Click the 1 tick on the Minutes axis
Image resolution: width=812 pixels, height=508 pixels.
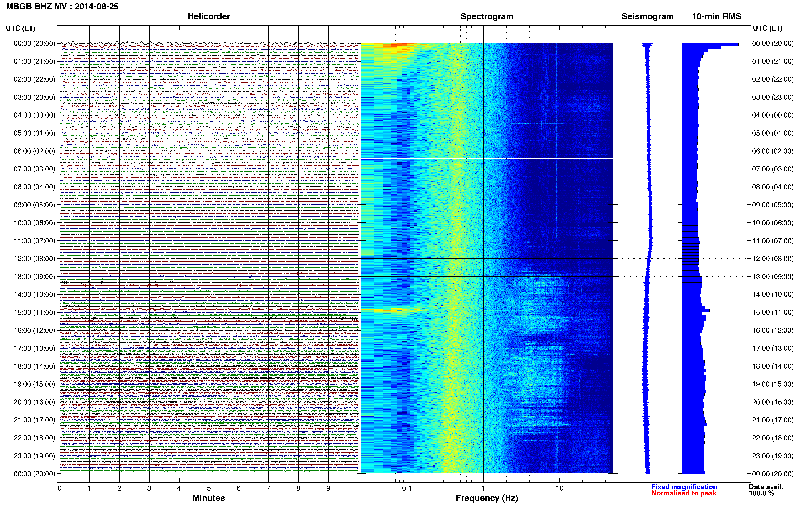(x=89, y=488)
